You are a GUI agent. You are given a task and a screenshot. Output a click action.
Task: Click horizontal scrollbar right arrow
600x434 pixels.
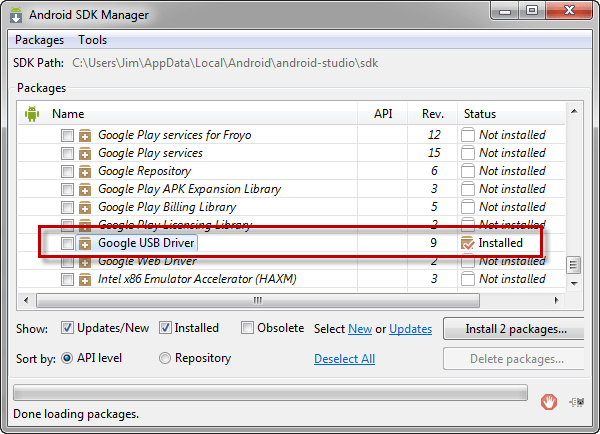click(556, 300)
